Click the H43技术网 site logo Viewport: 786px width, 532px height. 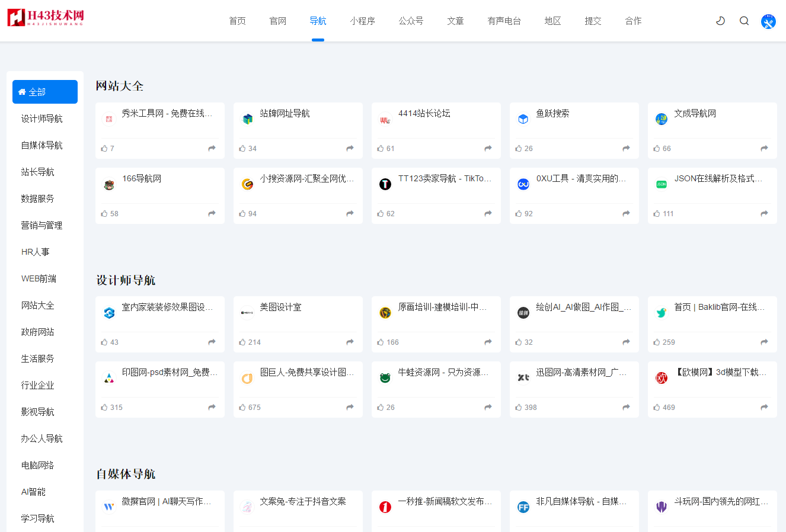click(46, 18)
